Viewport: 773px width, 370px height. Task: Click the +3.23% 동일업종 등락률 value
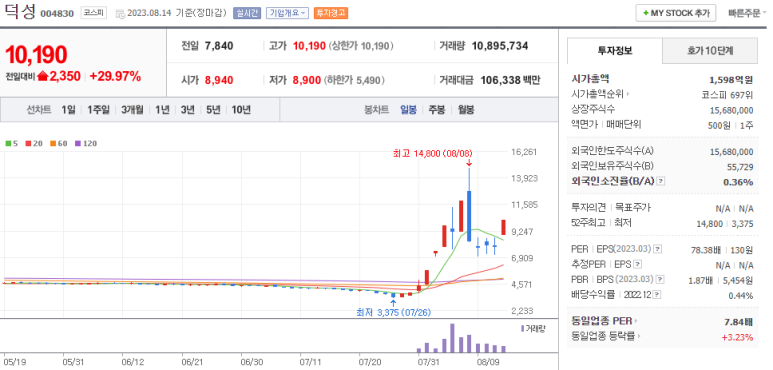coord(737,337)
